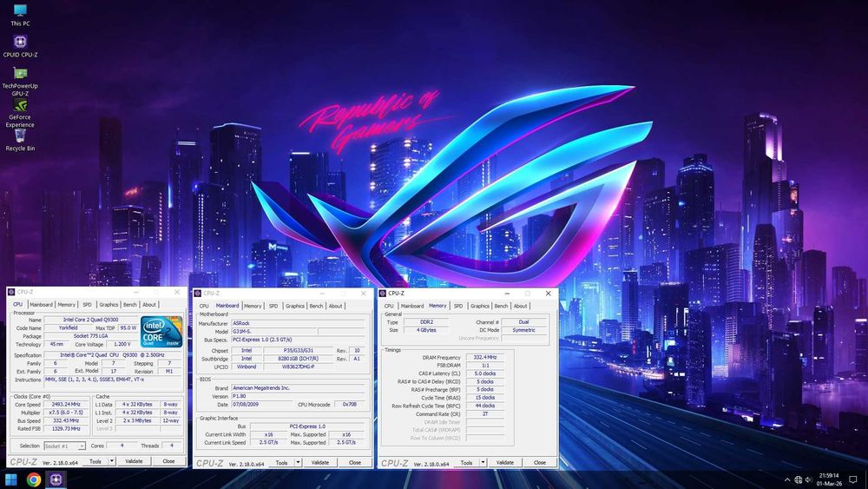
Task: Click CPU-Z icon in right window title bar
Action: click(383, 293)
